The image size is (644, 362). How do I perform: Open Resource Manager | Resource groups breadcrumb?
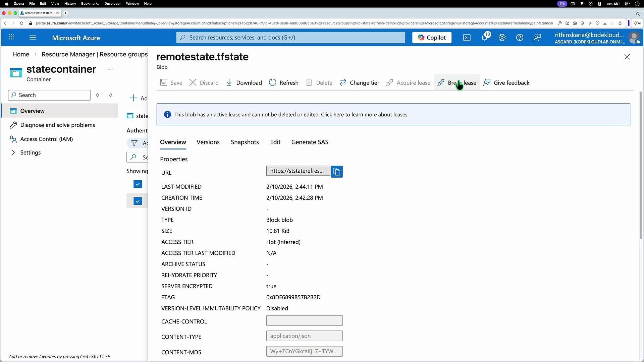pyautogui.click(x=95, y=54)
